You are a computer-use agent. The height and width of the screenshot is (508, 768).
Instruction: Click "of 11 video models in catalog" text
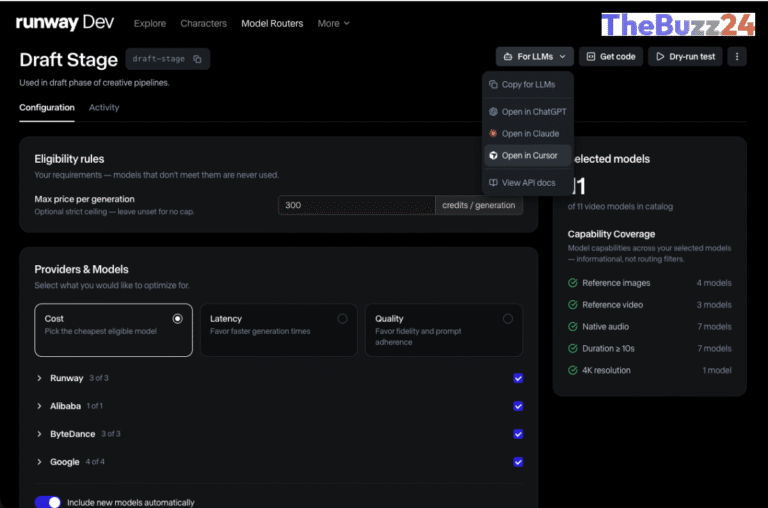pyautogui.click(x=620, y=207)
